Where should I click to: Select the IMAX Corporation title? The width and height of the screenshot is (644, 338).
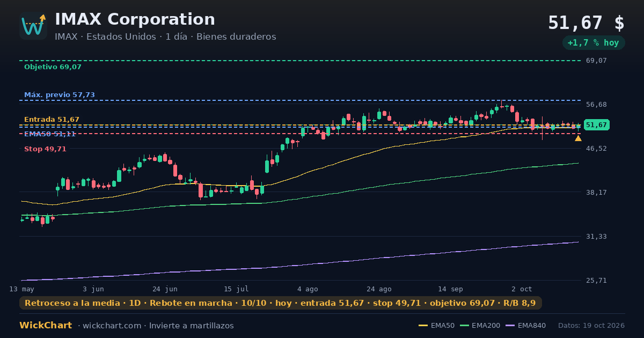[135, 19]
